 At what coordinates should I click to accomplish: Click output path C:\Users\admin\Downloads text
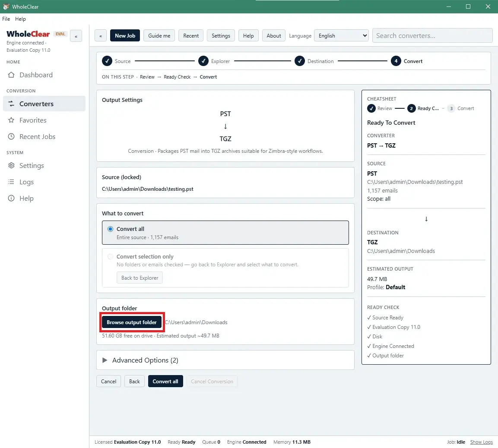196,322
